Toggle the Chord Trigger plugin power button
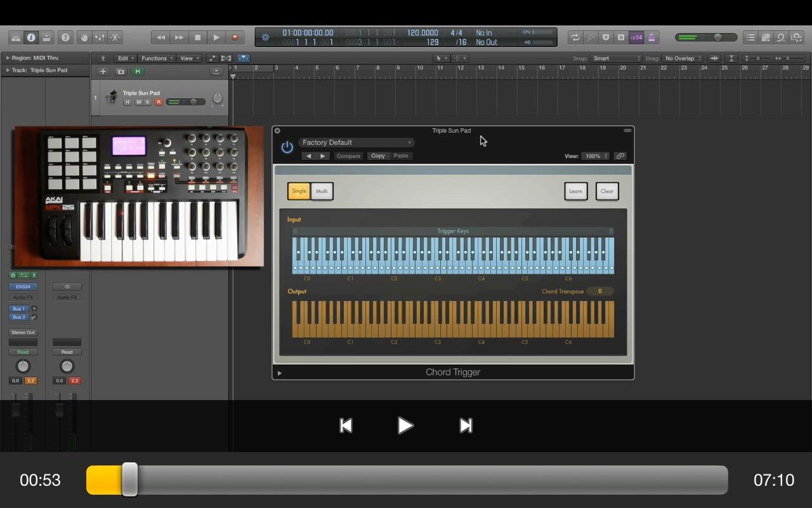Image resolution: width=812 pixels, height=508 pixels. tap(287, 147)
